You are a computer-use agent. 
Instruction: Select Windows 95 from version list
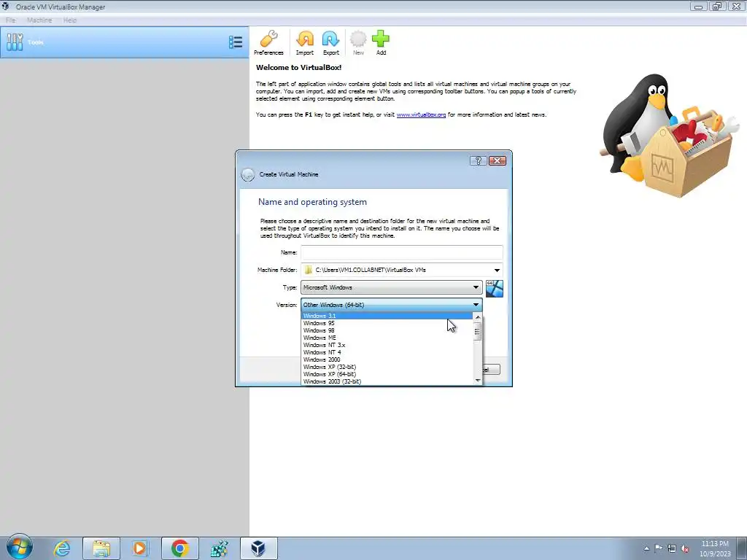coord(387,323)
